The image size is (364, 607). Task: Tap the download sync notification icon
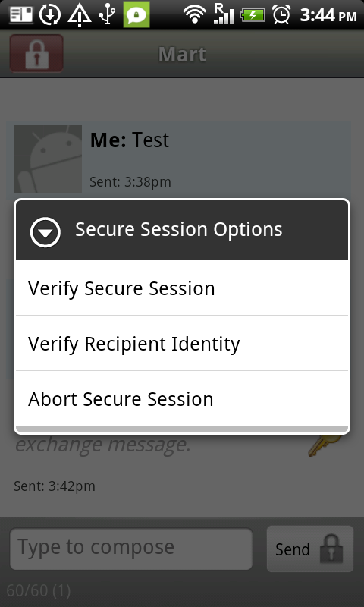50,14
